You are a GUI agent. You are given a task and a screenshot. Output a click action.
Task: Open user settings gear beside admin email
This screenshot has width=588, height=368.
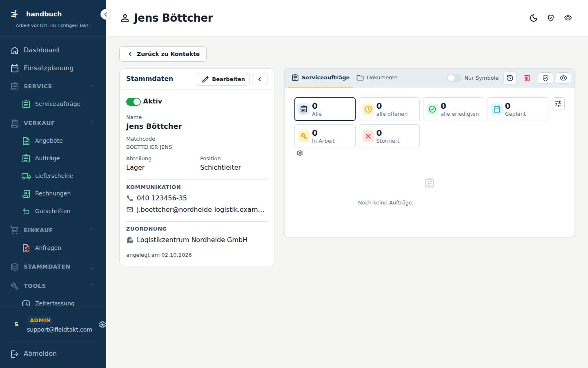(102, 325)
